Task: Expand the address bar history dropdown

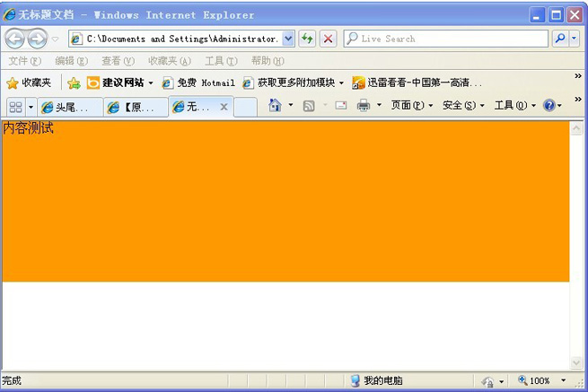Action: 288,39
